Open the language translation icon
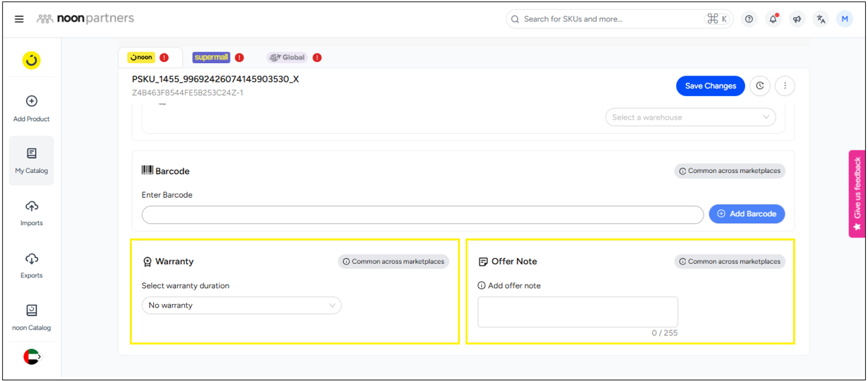 pyautogui.click(x=821, y=19)
